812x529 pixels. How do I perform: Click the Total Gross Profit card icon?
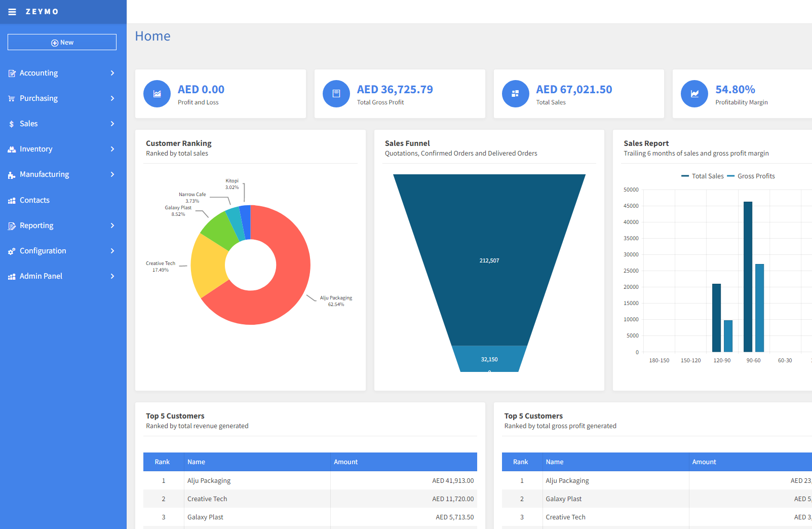click(x=336, y=94)
